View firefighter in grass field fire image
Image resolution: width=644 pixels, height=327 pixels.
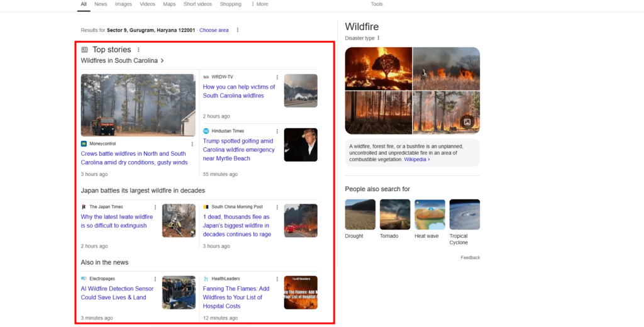[x=447, y=69]
